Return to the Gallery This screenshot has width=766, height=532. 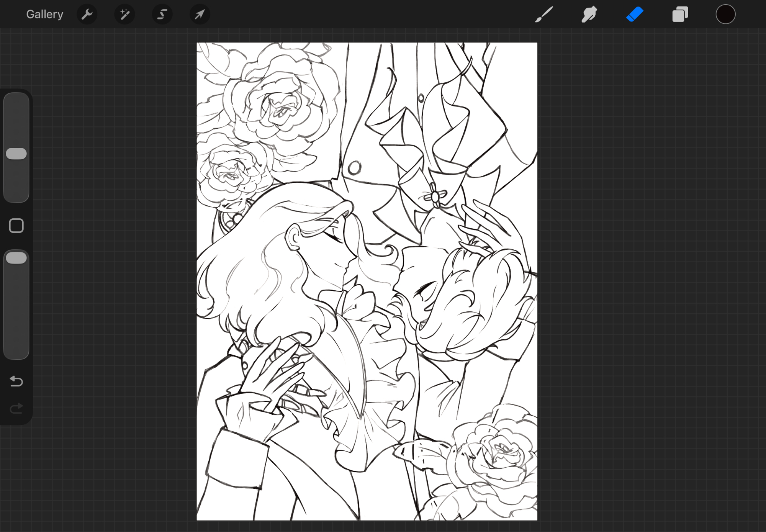point(44,15)
